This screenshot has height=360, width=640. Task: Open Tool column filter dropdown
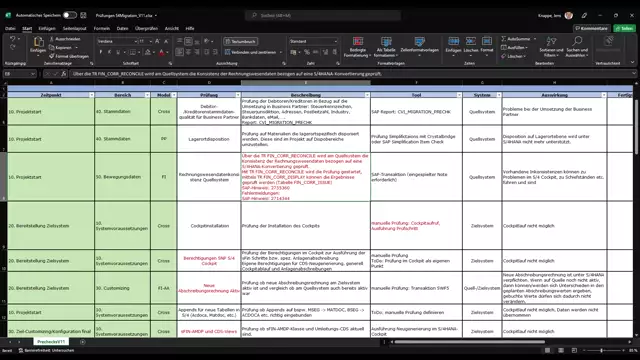click(459, 95)
